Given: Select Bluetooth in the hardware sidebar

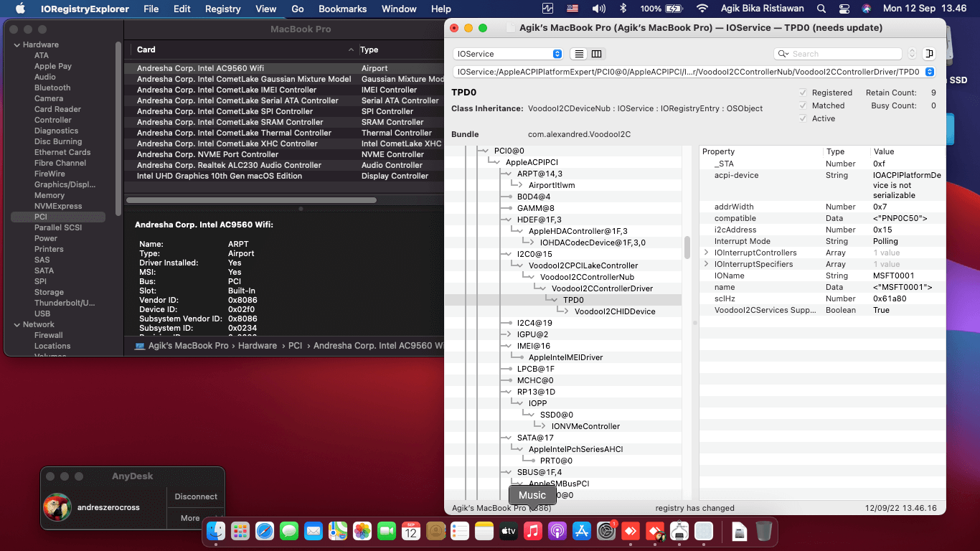Looking at the screenshot, I should click(x=52, y=88).
